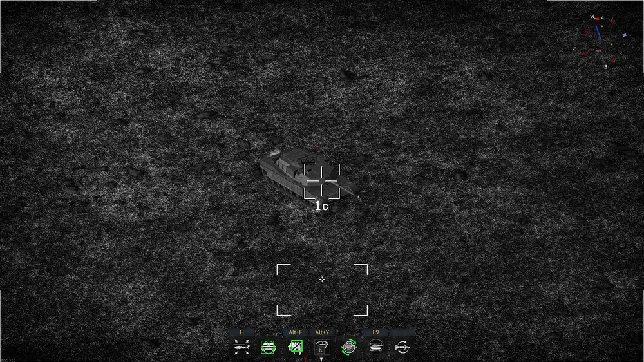Toggle the crossed-out vehicle icon under Alt+F
The width and height of the screenshot is (644, 362).
click(x=296, y=347)
